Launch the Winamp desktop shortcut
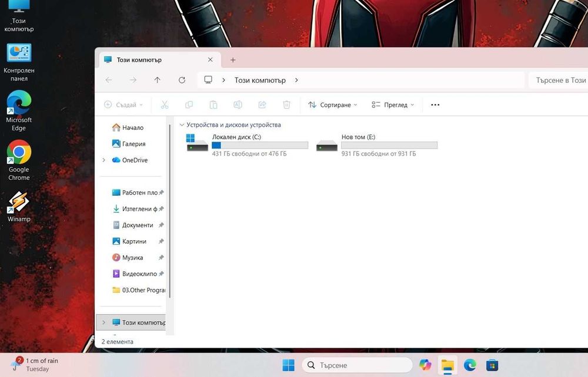 pyautogui.click(x=19, y=207)
